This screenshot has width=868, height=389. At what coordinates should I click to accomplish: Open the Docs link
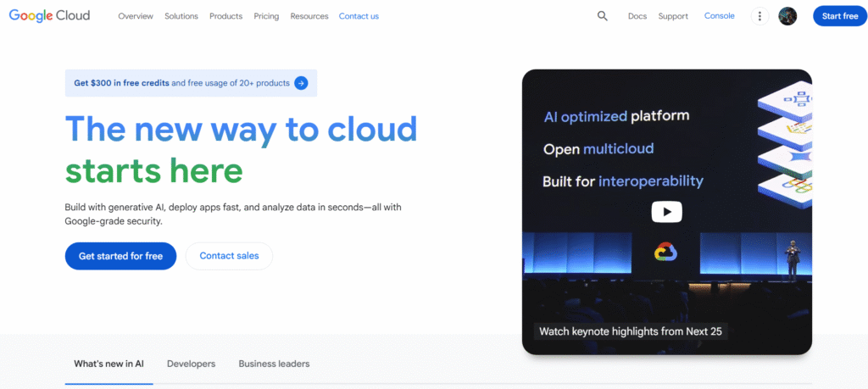(637, 16)
